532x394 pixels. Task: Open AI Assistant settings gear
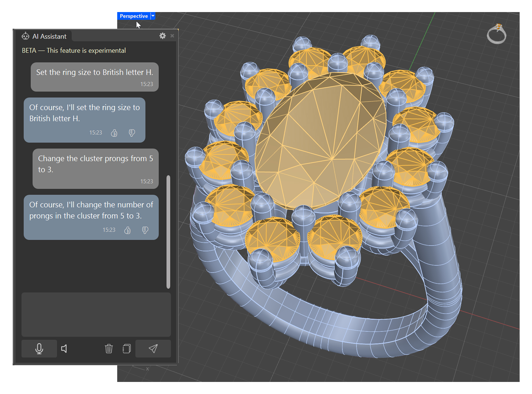point(163,36)
